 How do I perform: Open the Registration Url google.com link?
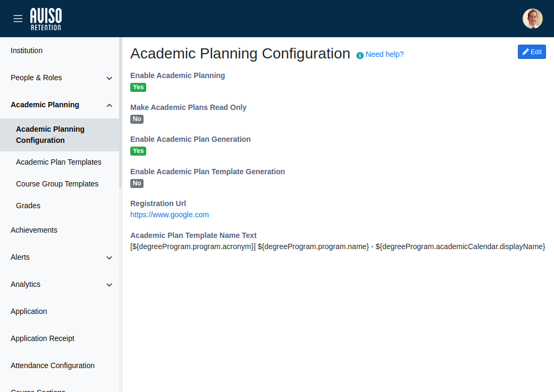pos(170,215)
